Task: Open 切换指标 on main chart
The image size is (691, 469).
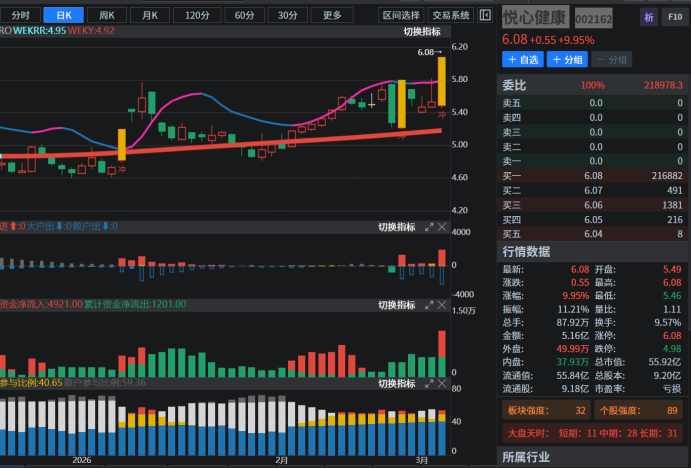Action: pyautogui.click(x=421, y=32)
